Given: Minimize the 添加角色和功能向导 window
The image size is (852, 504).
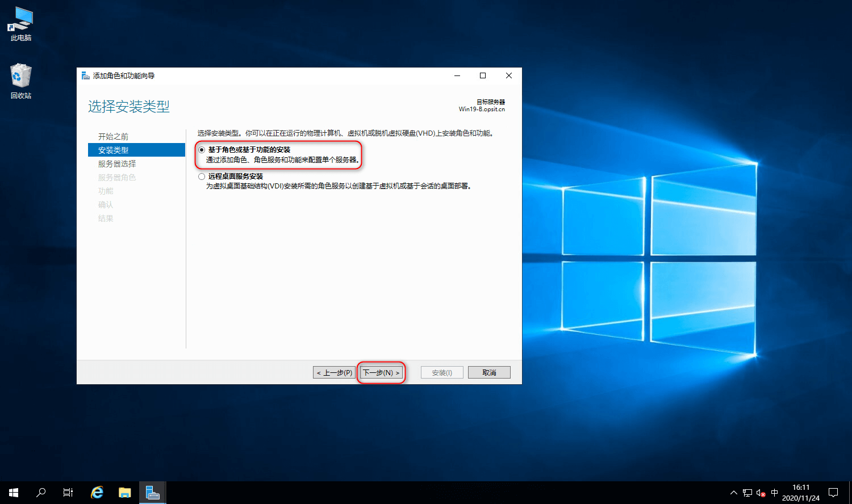Looking at the screenshot, I should tap(457, 75).
